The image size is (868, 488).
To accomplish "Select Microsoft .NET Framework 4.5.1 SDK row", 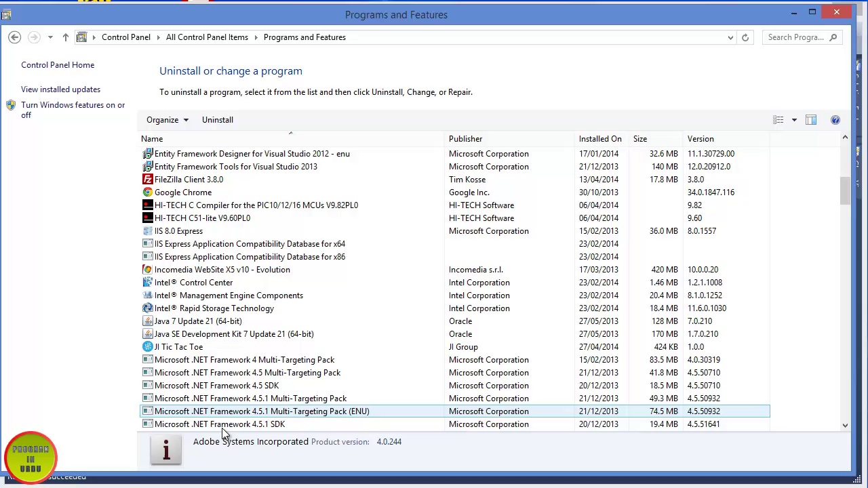I will [x=454, y=424].
